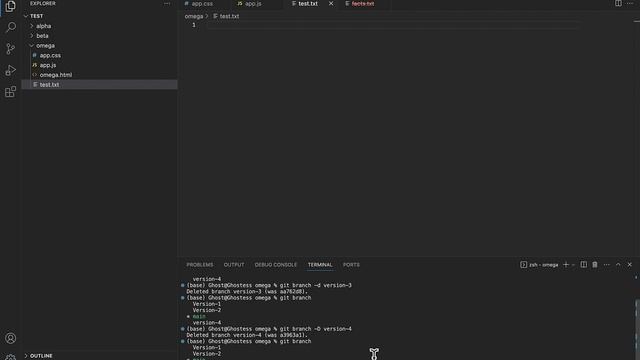Viewport: 640px width, 360px height.
Task: Switch to the app.js editor tab
Action: [253, 4]
